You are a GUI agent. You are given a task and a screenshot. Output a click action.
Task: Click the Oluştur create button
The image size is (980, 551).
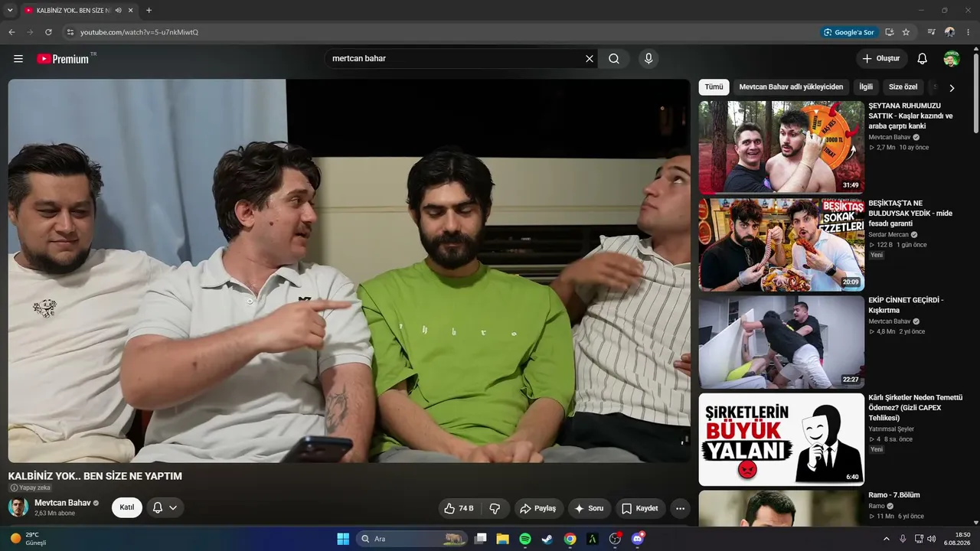pyautogui.click(x=881, y=59)
